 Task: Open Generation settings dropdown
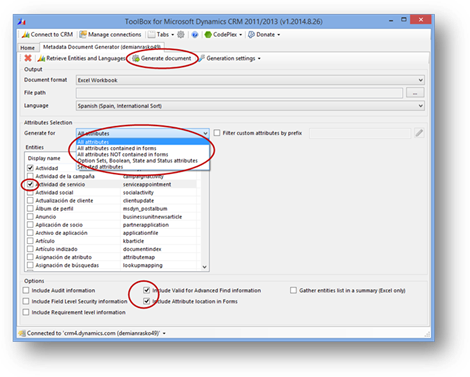[x=230, y=58]
